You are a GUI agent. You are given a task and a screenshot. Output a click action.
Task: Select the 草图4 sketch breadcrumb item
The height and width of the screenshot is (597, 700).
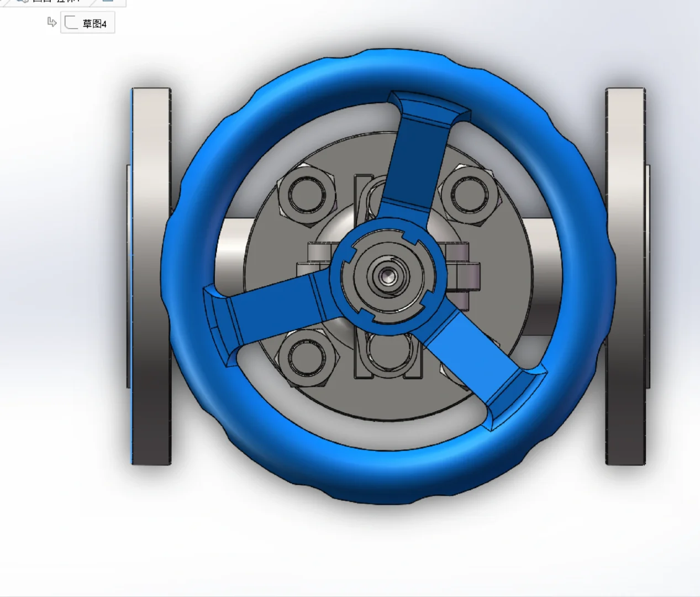click(x=87, y=23)
